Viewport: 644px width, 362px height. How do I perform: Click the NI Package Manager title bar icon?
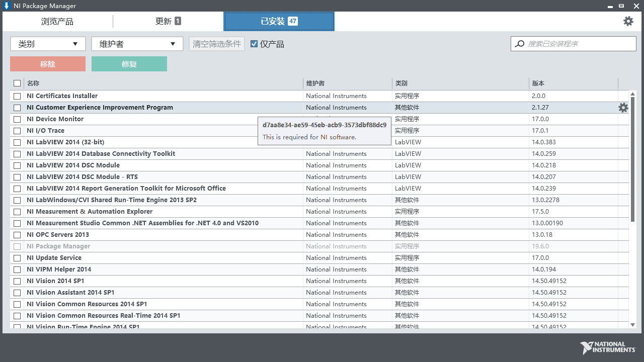click(7, 6)
